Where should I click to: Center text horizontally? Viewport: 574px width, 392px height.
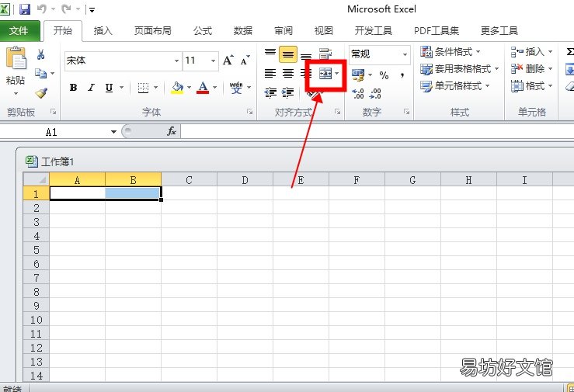pos(288,74)
